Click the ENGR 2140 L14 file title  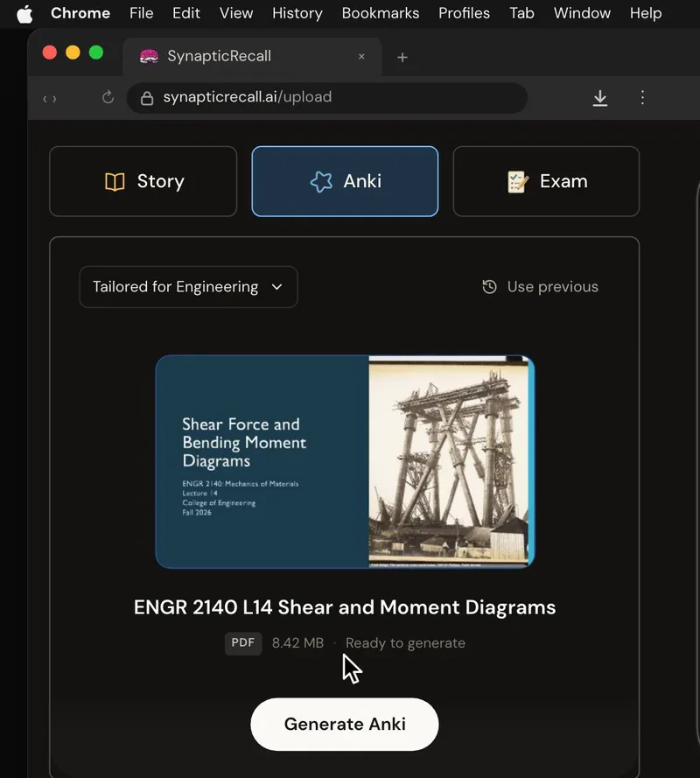[x=345, y=607]
